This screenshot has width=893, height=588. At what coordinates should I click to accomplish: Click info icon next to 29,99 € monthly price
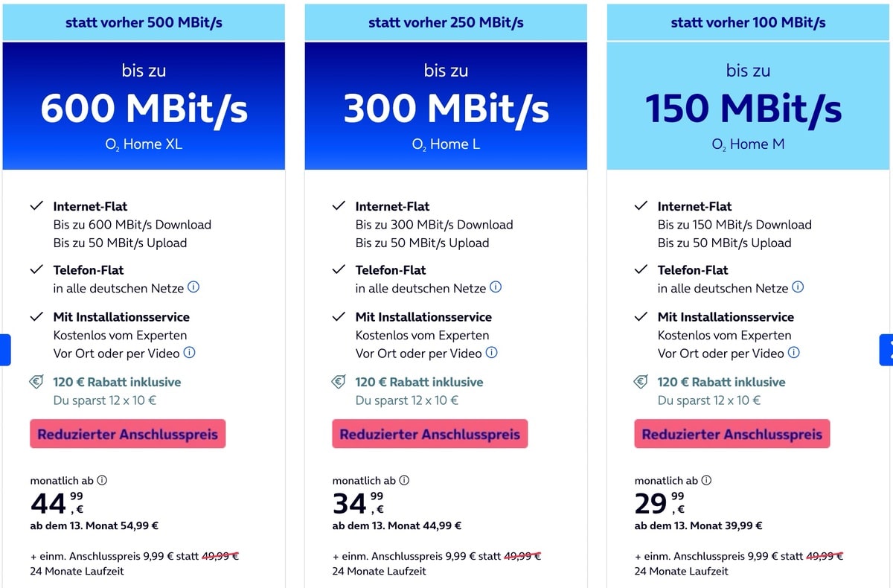pyautogui.click(x=706, y=480)
